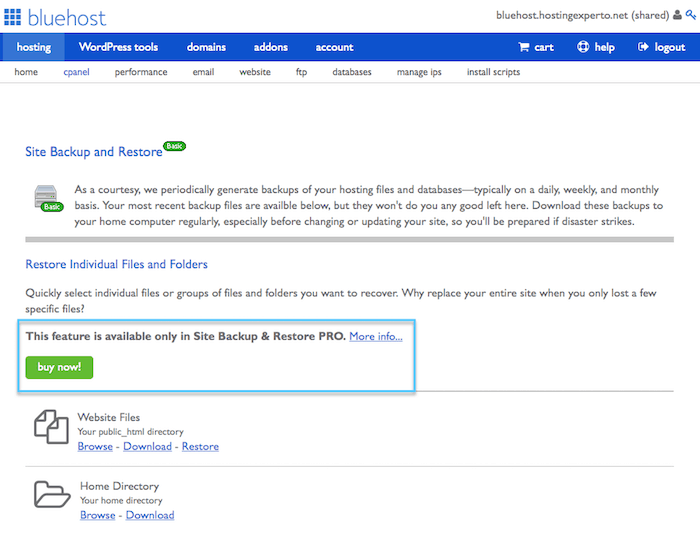The width and height of the screenshot is (700, 534).
Task: Click the Home Directory folder icon
Action: [x=52, y=494]
